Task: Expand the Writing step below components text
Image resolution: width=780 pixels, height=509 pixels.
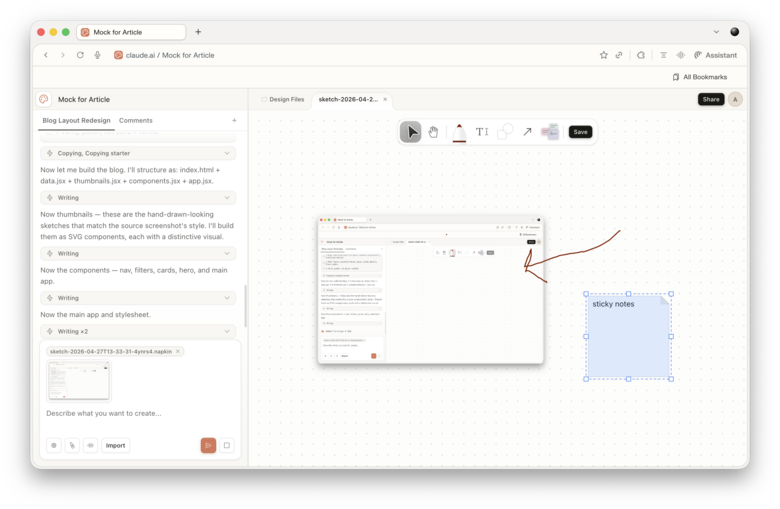Action: tap(138, 298)
